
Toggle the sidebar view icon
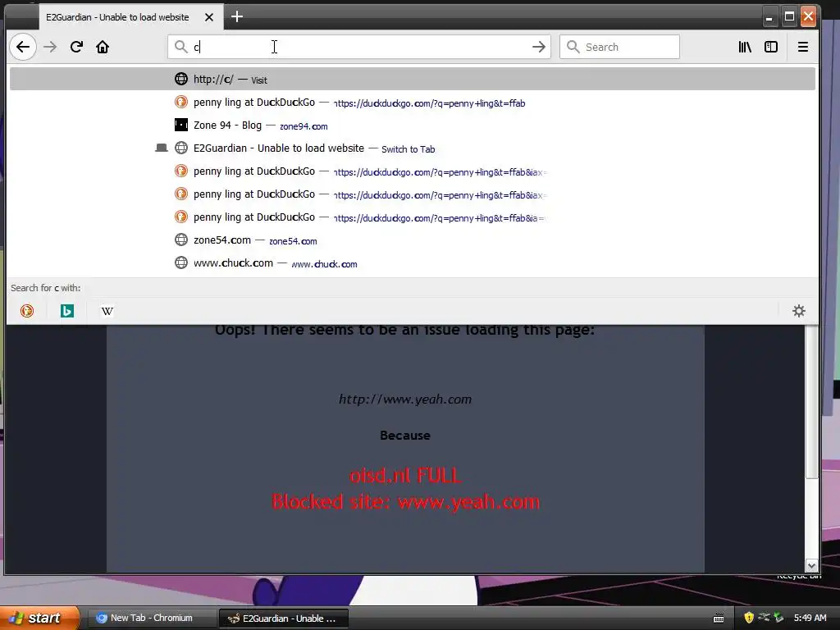(771, 47)
